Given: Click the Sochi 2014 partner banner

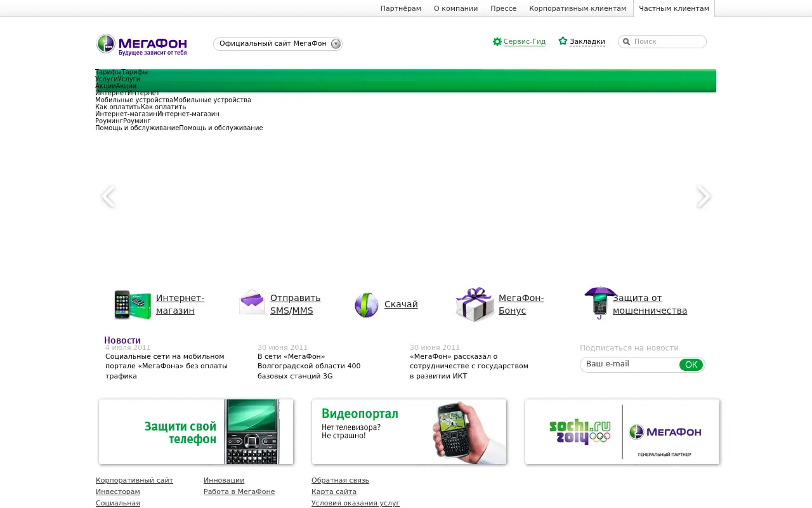Looking at the screenshot, I should tap(622, 432).
